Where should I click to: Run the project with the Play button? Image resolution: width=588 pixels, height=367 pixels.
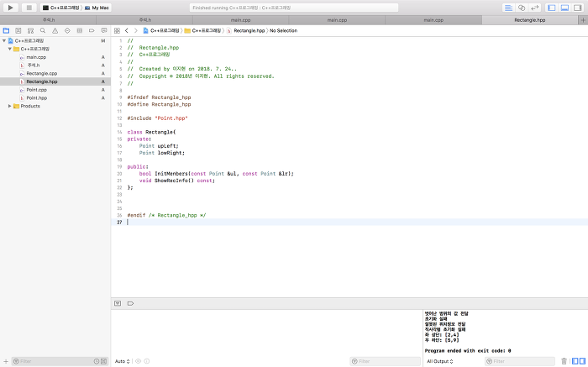(x=10, y=8)
